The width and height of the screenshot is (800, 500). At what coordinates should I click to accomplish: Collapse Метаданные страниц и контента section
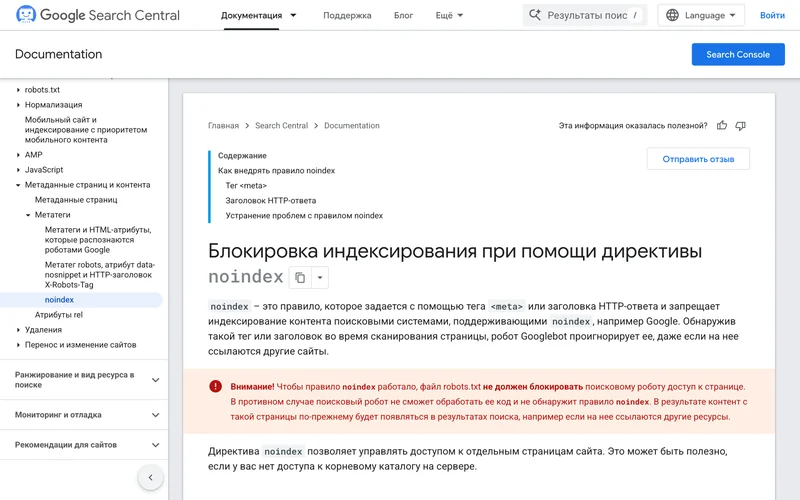point(18,185)
